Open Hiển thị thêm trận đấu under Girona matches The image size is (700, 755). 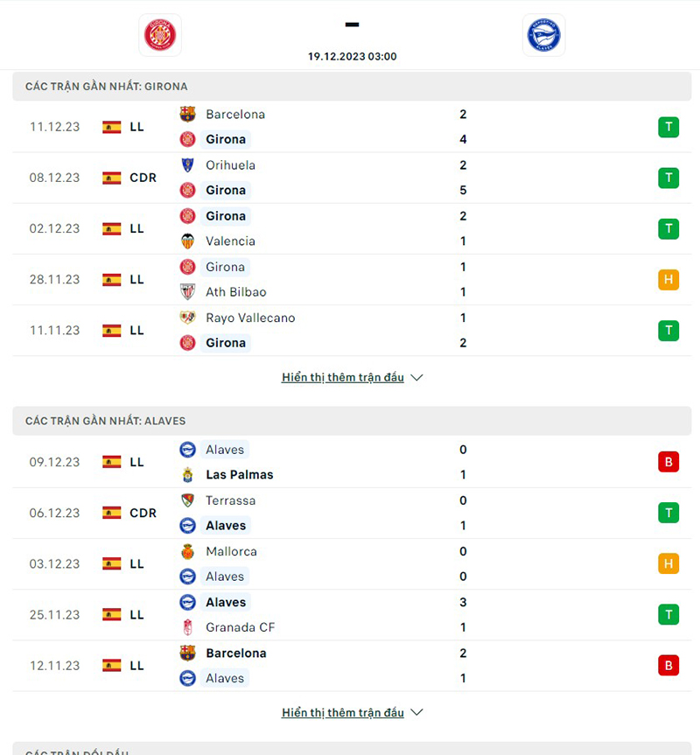343,376
